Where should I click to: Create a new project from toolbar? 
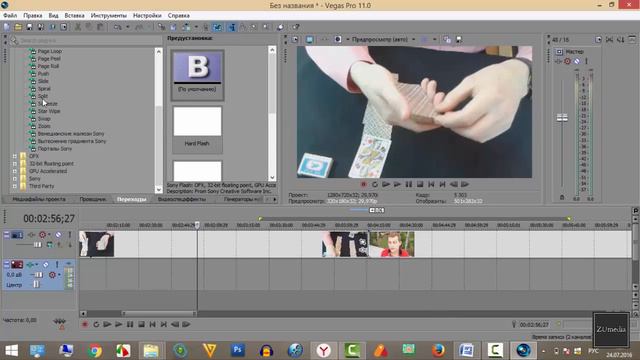pos(7,27)
